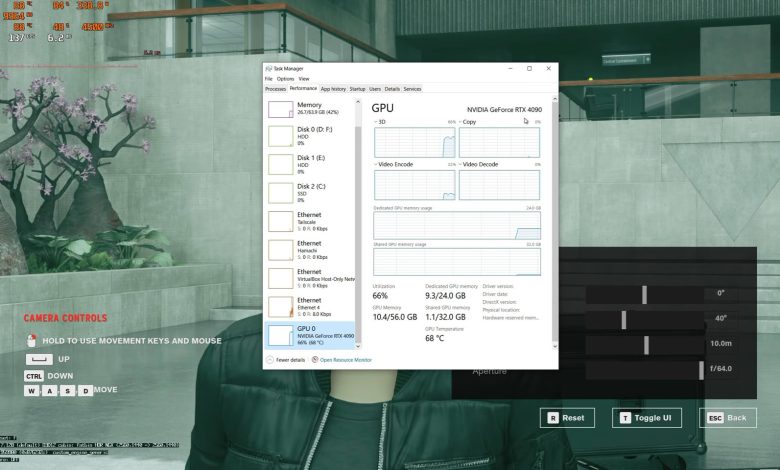This screenshot has height=470, width=780.
Task: Open the Options menu
Action: pyautogui.click(x=286, y=79)
